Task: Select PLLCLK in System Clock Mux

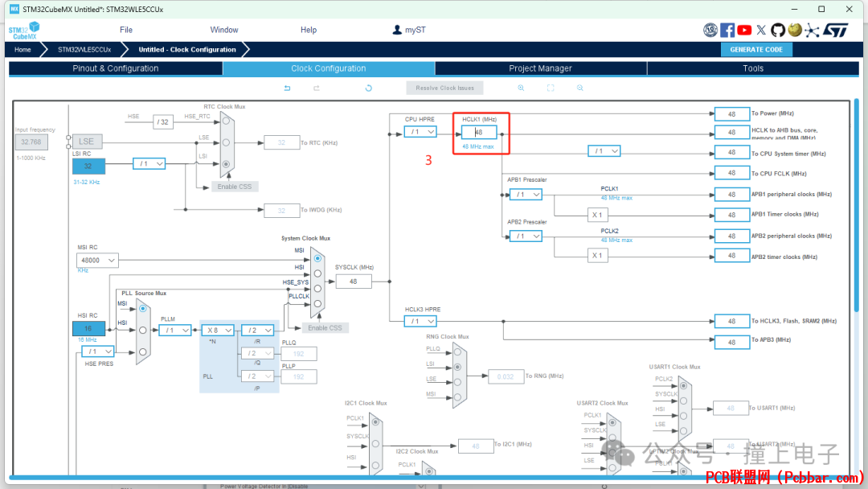Action: pos(317,303)
